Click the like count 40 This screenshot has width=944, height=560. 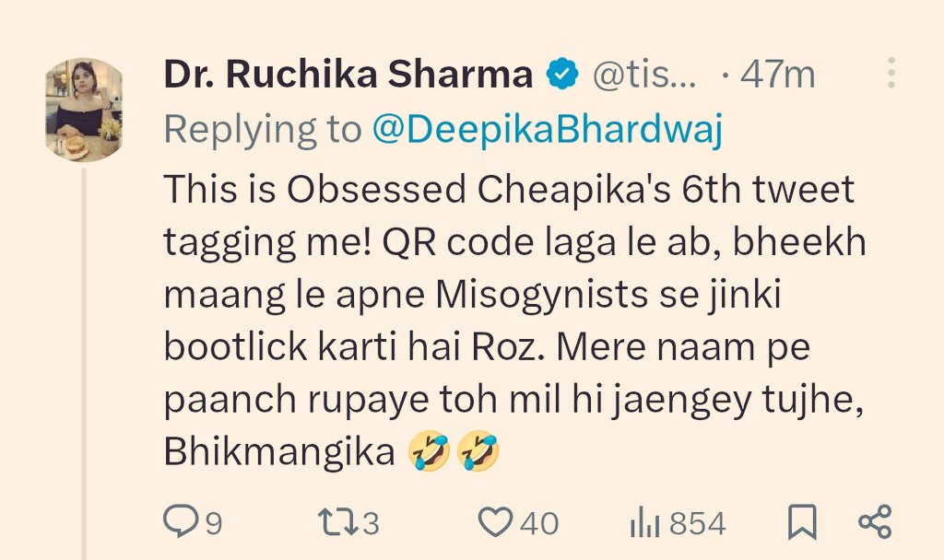point(539,523)
